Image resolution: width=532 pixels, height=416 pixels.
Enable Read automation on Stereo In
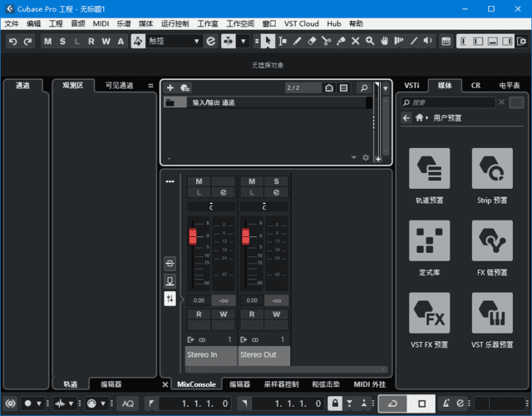tap(199, 314)
